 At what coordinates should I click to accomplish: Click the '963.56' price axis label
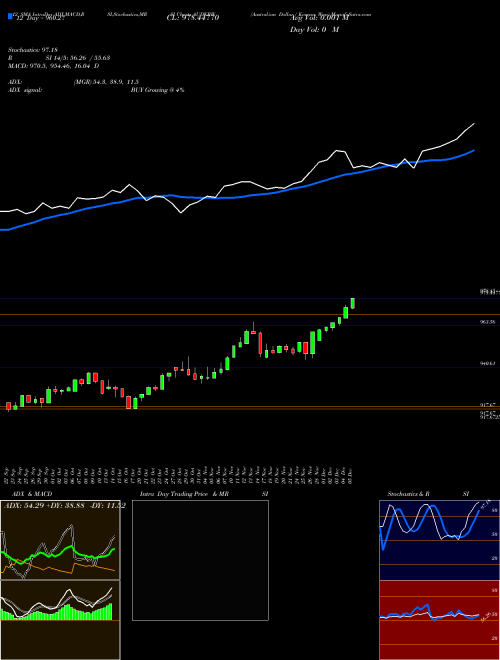point(487,322)
